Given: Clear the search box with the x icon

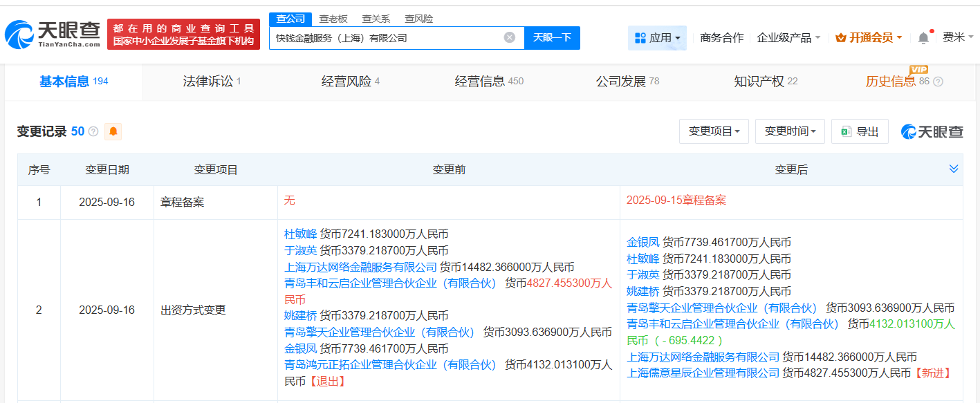Looking at the screenshot, I should coord(510,38).
